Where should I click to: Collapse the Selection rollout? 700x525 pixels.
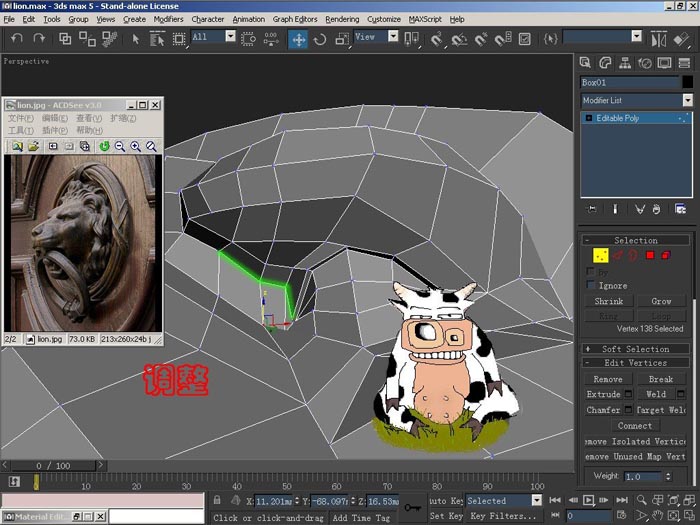(x=636, y=240)
